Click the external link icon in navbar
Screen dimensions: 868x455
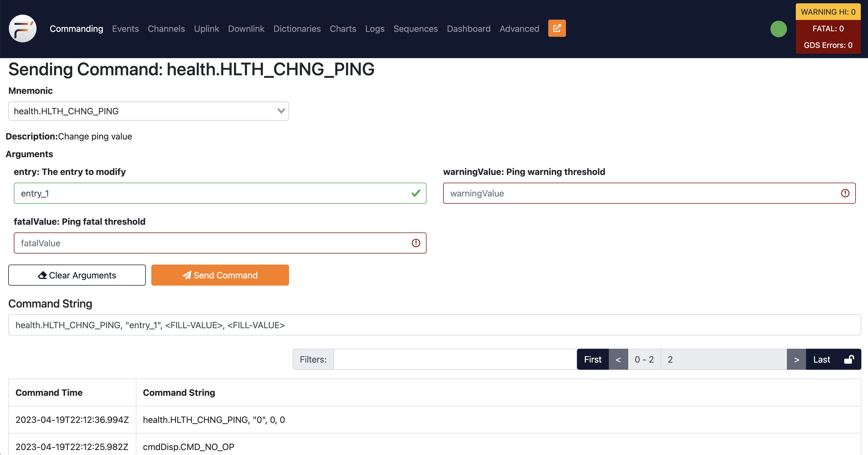(557, 28)
